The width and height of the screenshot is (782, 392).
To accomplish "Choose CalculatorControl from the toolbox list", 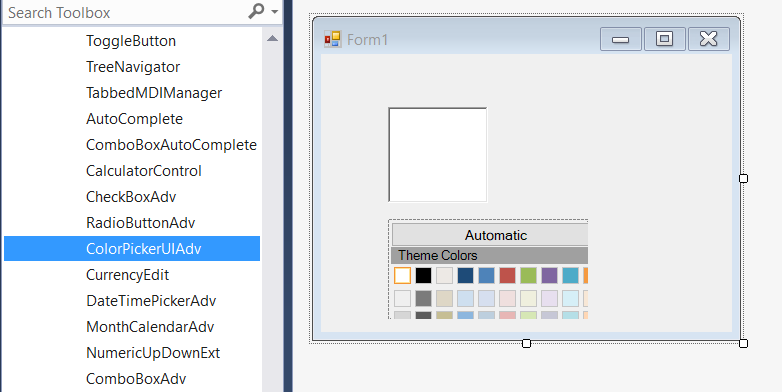I will point(144,171).
